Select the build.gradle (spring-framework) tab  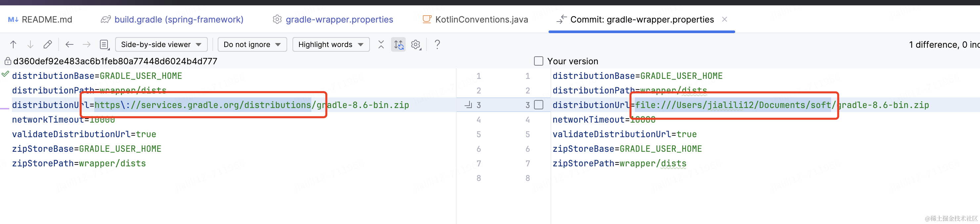click(172, 20)
